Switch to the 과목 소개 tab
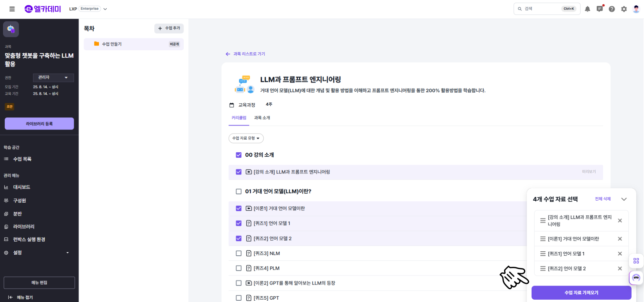 tap(262, 118)
